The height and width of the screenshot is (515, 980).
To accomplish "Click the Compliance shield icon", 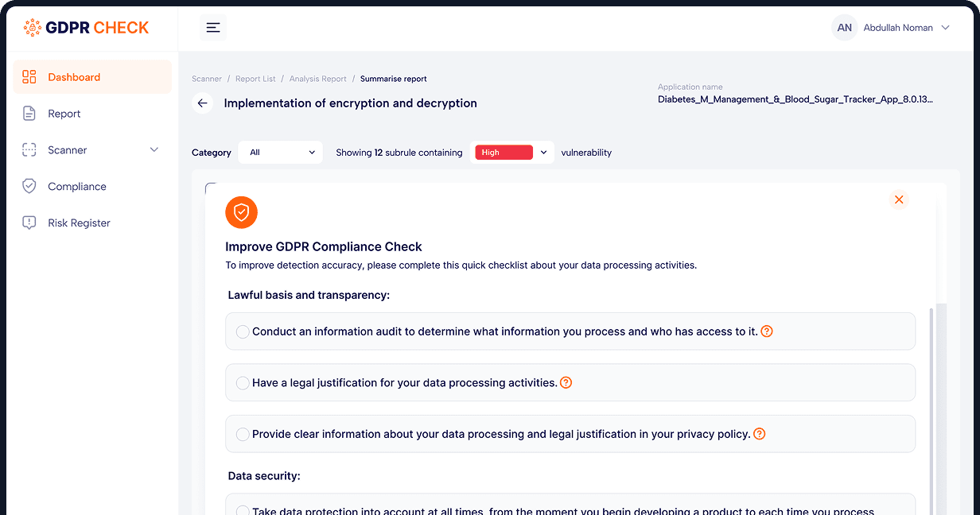I will click(x=29, y=186).
